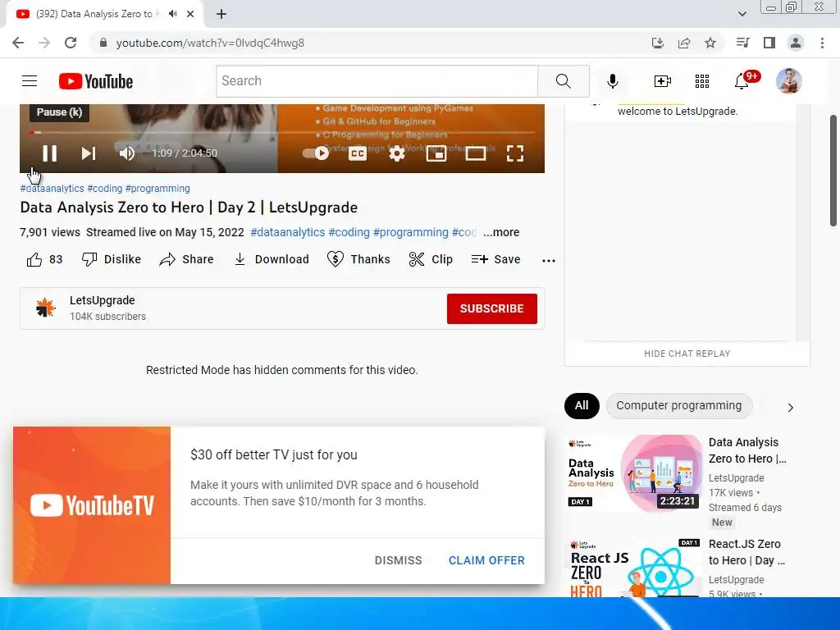Click the Search input field
Image resolution: width=840 pixels, height=630 pixels.
(x=377, y=81)
